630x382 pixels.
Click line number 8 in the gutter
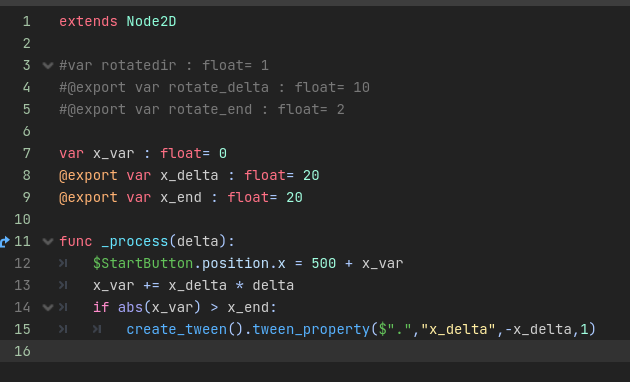tap(27, 176)
